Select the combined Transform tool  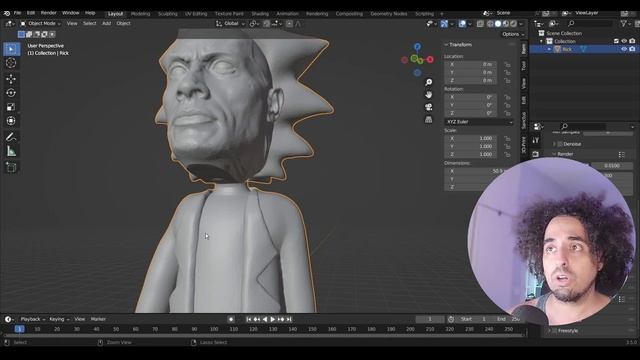coord(11,121)
